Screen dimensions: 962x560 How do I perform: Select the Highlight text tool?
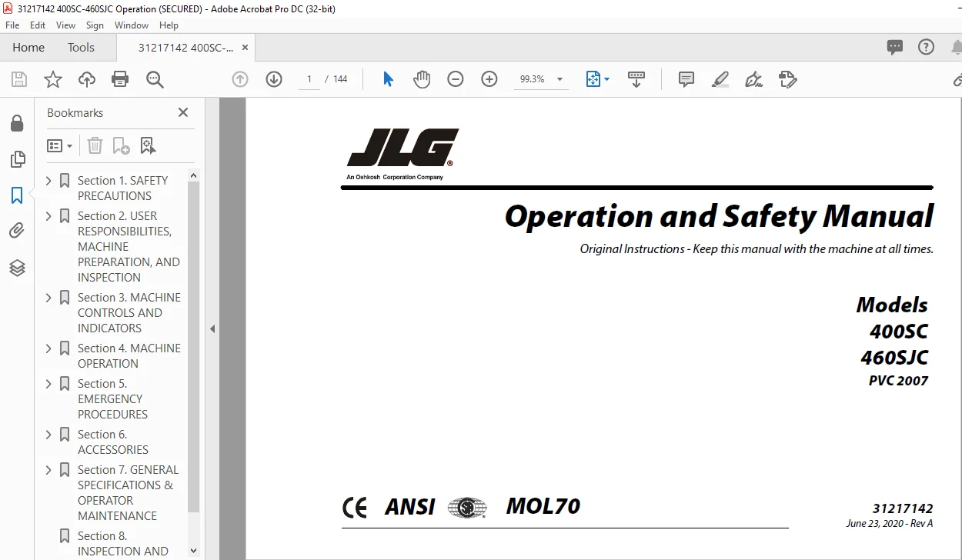[720, 79]
